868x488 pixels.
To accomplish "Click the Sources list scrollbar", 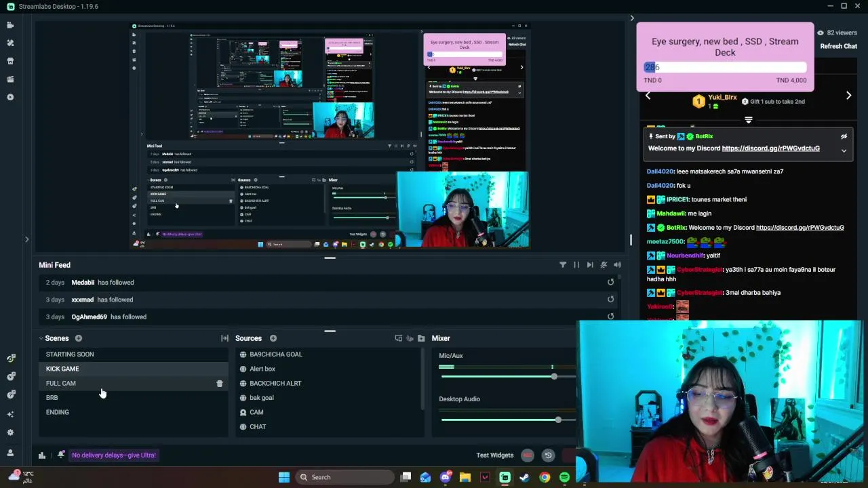I will tap(422, 380).
